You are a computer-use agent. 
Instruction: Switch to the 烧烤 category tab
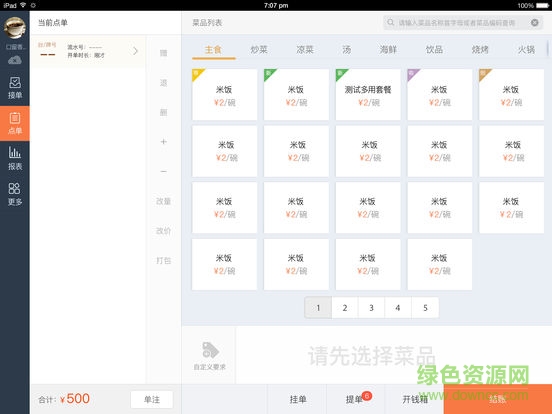480,50
